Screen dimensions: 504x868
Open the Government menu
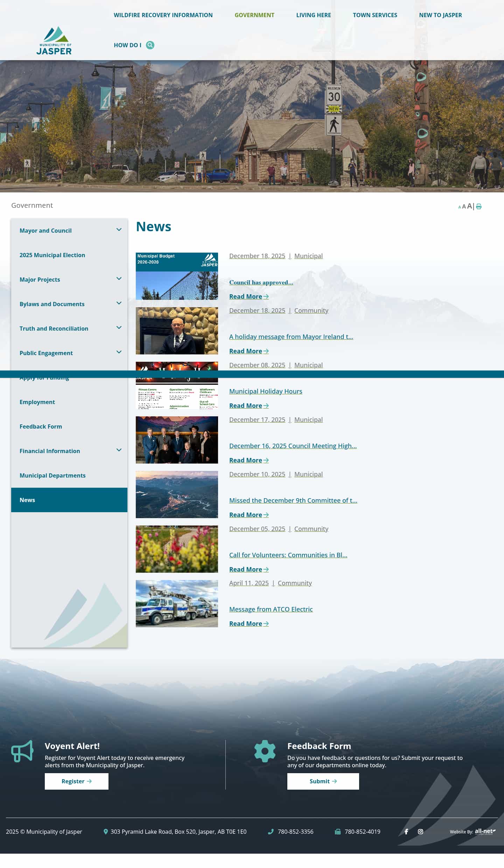pos(254,15)
